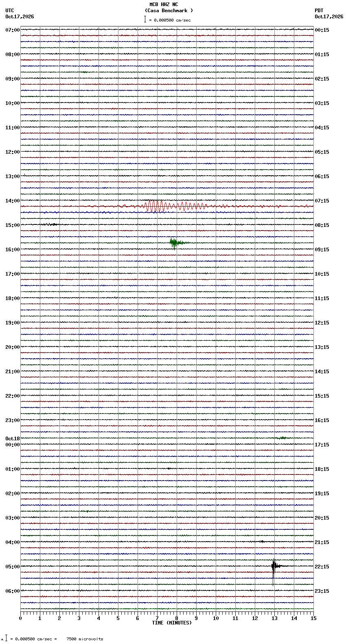Click the 12:15 PDT row label
This screenshot has height=644, width=346.
click(322, 323)
